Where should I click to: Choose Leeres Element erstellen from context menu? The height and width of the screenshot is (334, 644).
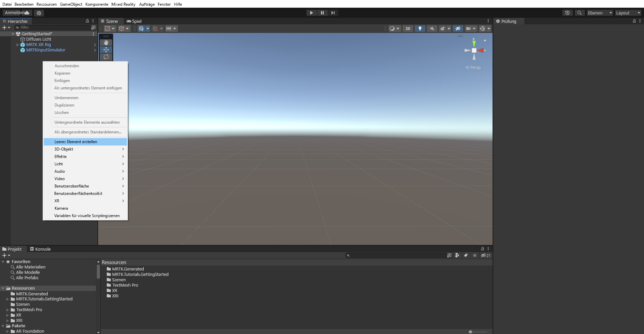pos(85,142)
